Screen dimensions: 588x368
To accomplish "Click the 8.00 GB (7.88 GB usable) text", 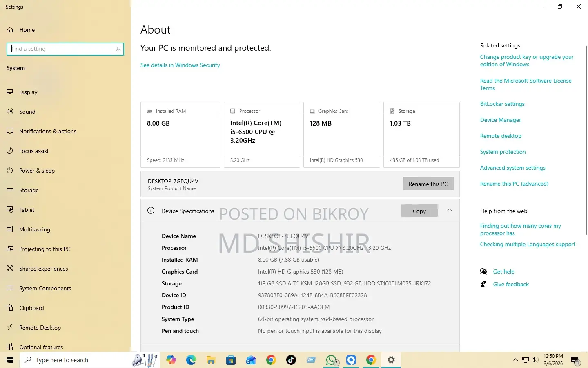I will tap(289, 260).
